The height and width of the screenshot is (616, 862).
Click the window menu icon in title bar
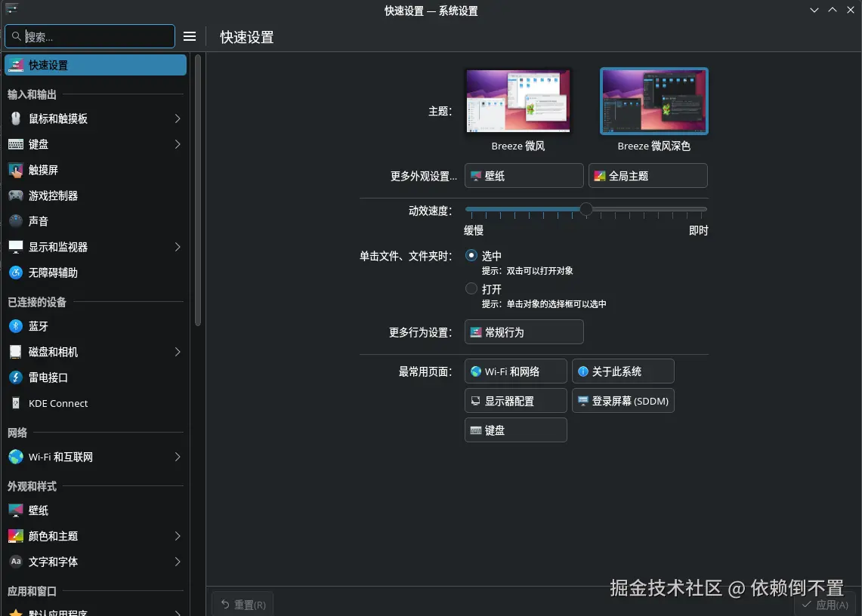tap(12, 9)
